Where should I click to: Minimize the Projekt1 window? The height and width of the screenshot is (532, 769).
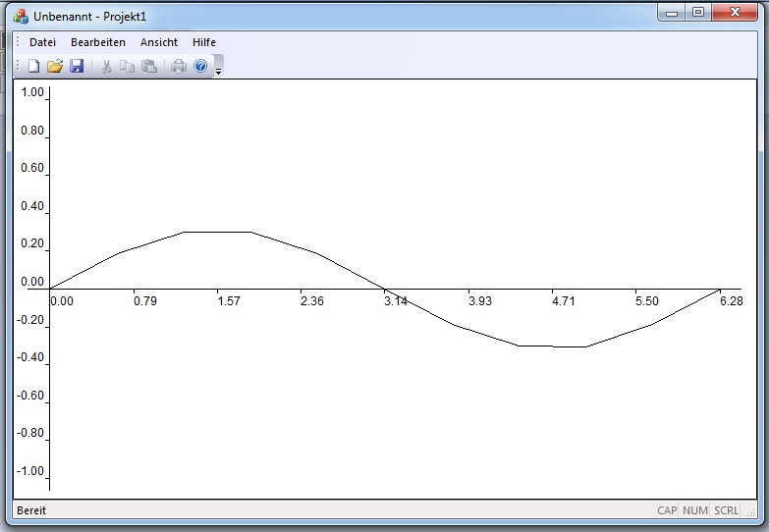click(x=672, y=13)
